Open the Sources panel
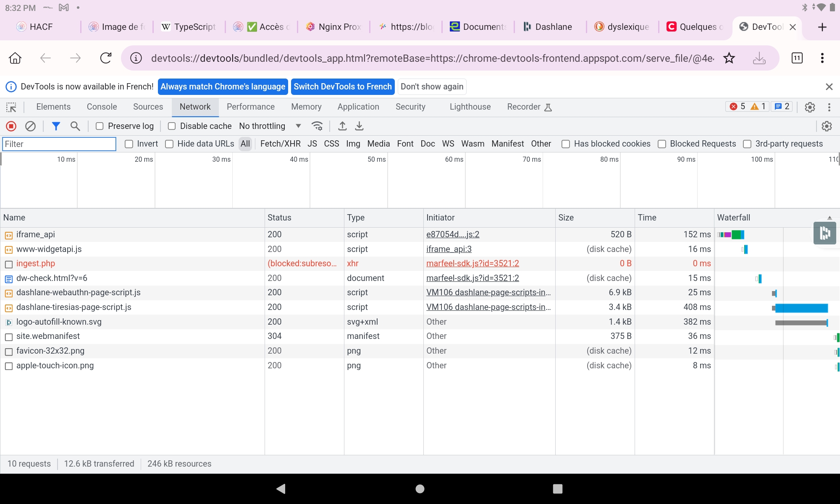This screenshot has height=504, width=840. pyautogui.click(x=148, y=107)
